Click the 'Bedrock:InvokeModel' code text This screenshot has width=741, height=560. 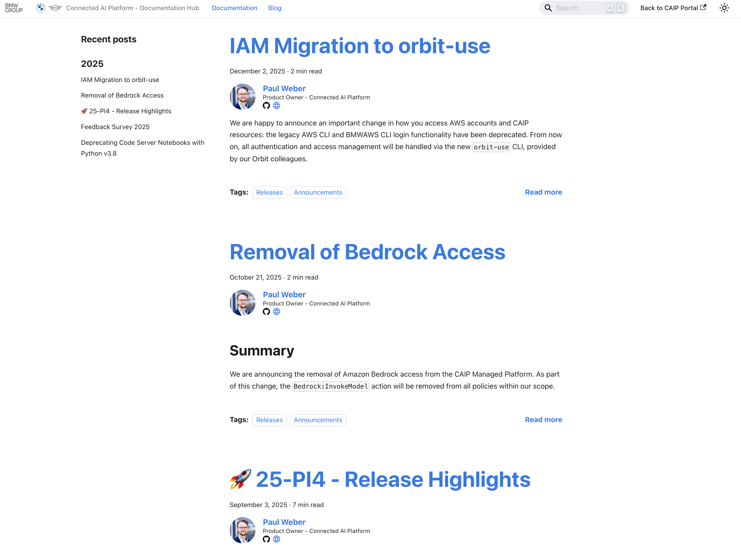331,387
